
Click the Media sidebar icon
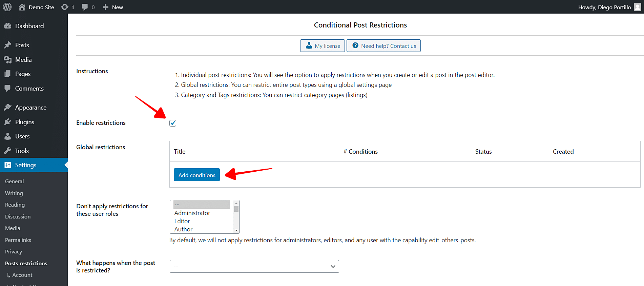click(x=7, y=60)
